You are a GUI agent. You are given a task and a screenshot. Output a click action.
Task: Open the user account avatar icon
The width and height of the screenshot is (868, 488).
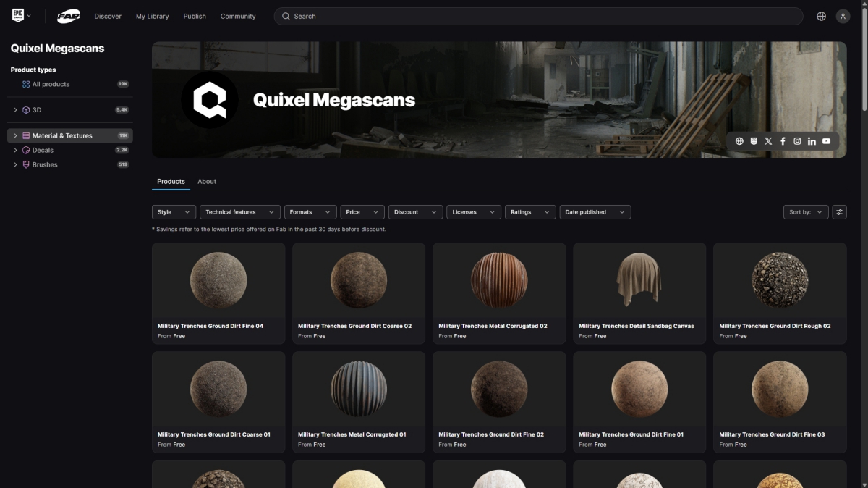point(843,16)
